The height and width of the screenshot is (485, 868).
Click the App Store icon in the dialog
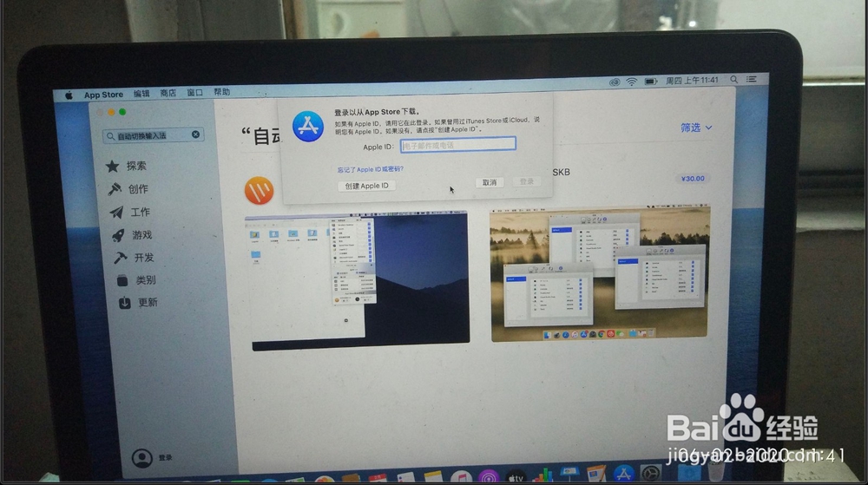click(x=308, y=127)
